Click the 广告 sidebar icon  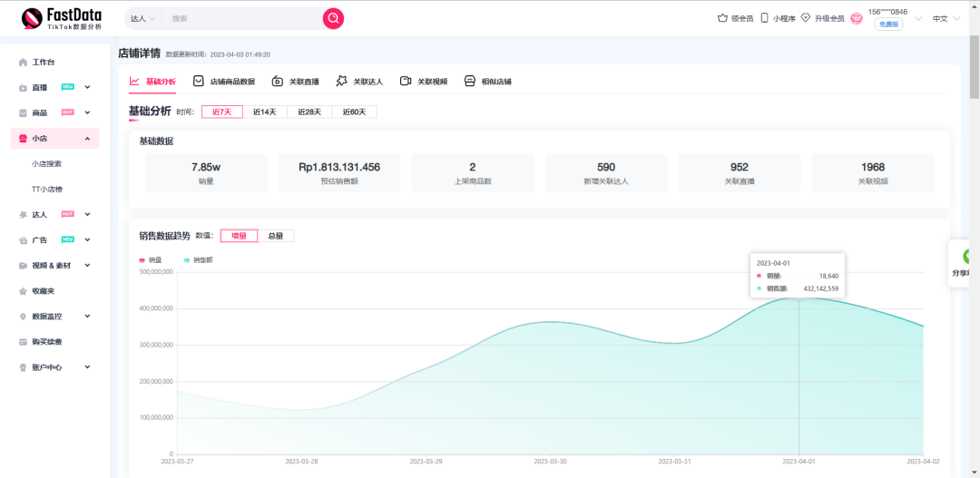point(23,240)
